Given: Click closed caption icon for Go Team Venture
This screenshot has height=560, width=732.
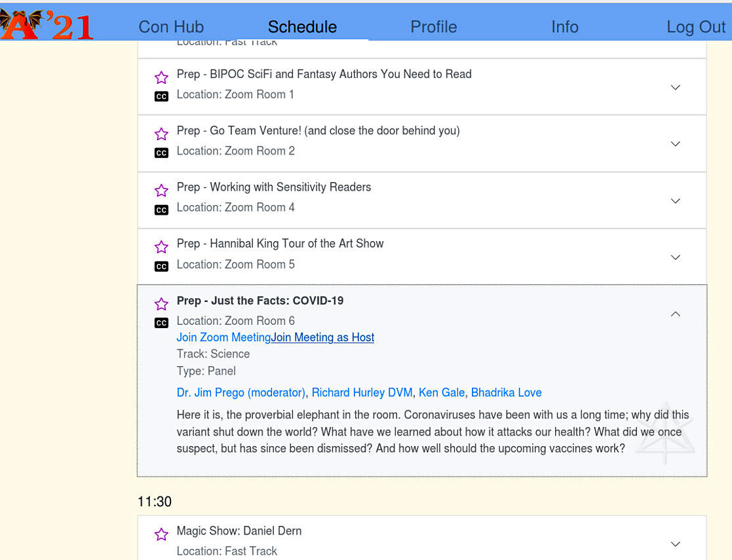Looking at the screenshot, I should (x=161, y=153).
